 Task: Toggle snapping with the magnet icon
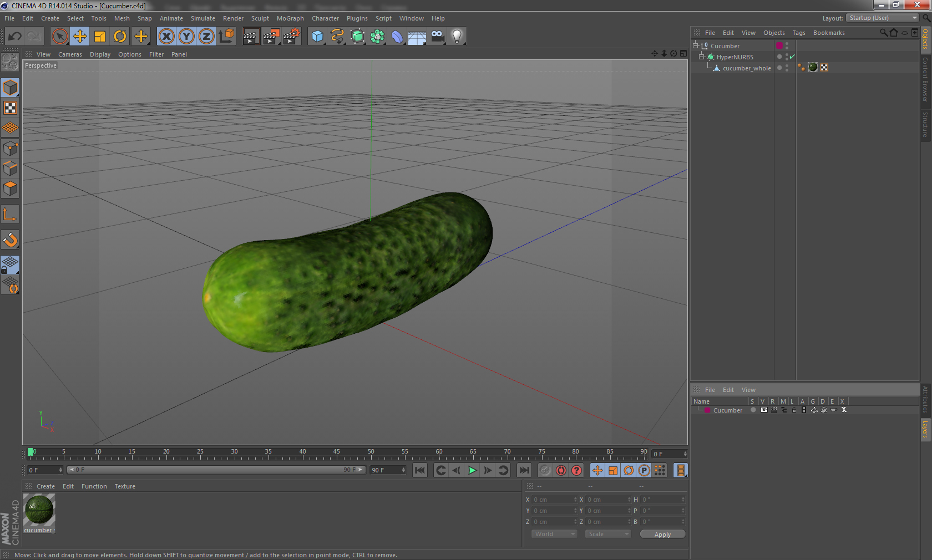[x=10, y=240]
